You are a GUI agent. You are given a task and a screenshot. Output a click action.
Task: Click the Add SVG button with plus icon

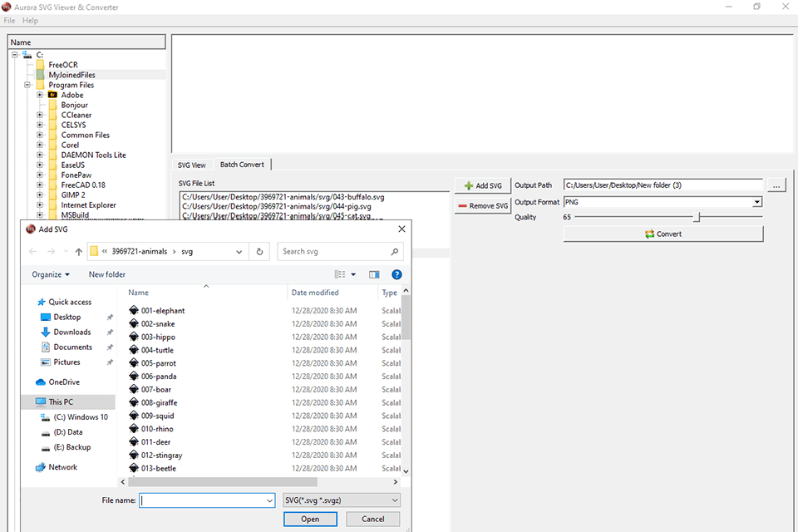[482, 186]
